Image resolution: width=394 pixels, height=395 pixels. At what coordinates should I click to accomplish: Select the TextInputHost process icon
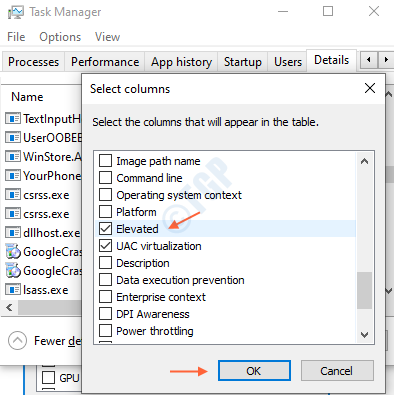click(x=13, y=118)
